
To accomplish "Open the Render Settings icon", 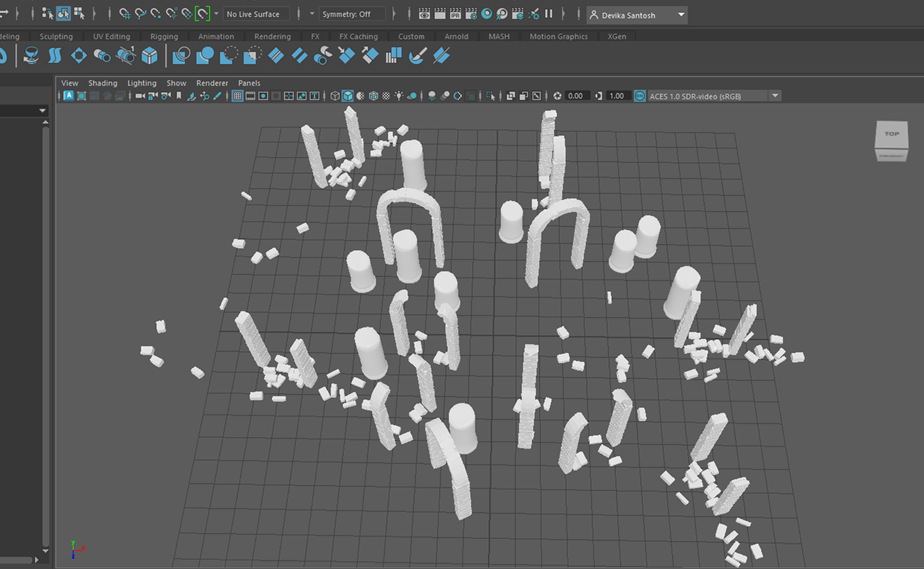I will click(470, 12).
